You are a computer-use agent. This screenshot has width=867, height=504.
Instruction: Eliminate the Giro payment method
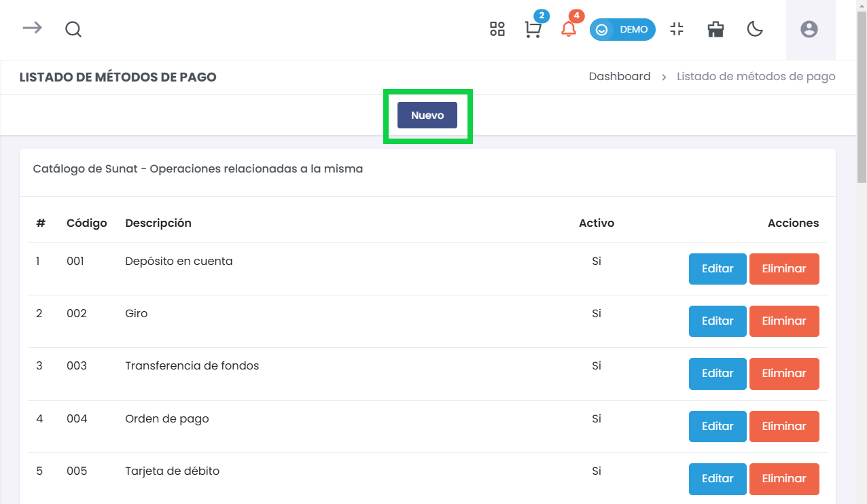(x=784, y=321)
